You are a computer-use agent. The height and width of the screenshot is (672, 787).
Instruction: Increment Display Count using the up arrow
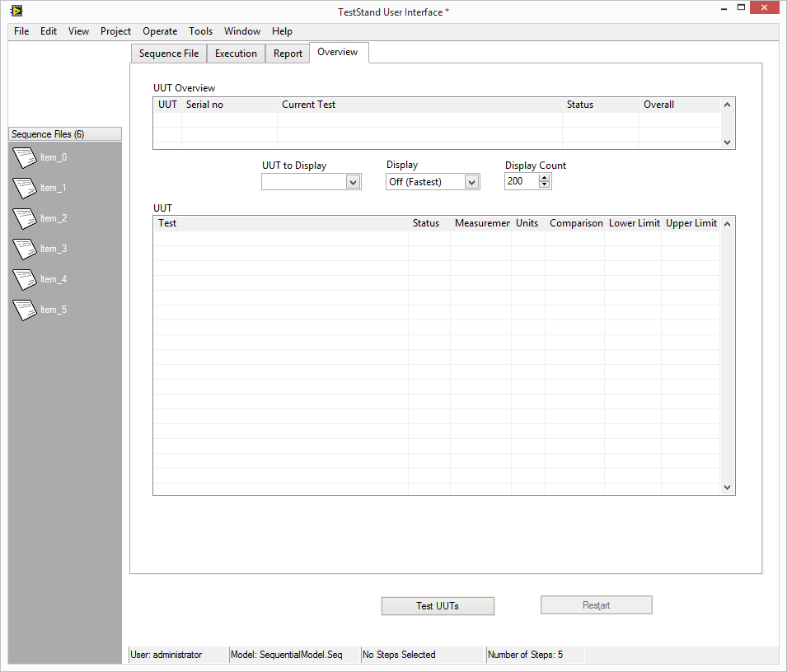click(544, 177)
